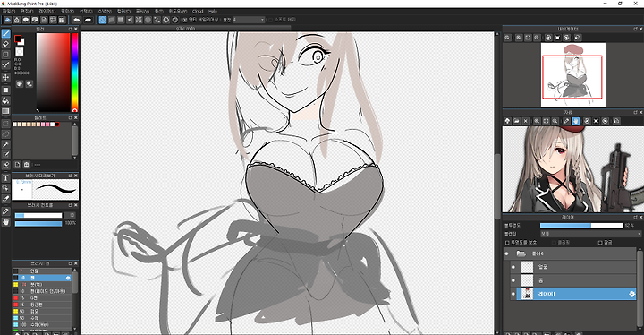Select the eyedropper in the reference panel
This screenshot has width=644, height=335.
click(566, 121)
